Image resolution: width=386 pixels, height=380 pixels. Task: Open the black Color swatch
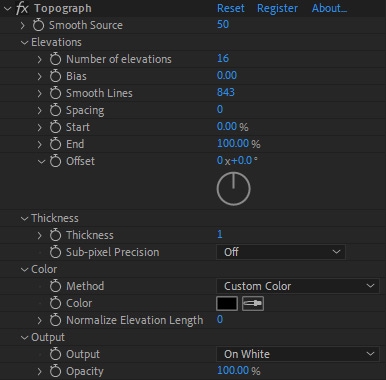tap(227, 303)
